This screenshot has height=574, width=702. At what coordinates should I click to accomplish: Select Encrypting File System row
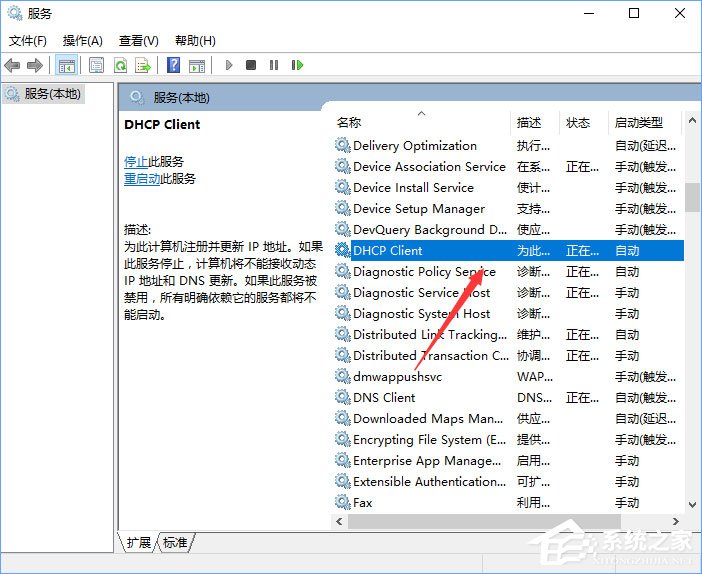pyautogui.click(x=509, y=439)
